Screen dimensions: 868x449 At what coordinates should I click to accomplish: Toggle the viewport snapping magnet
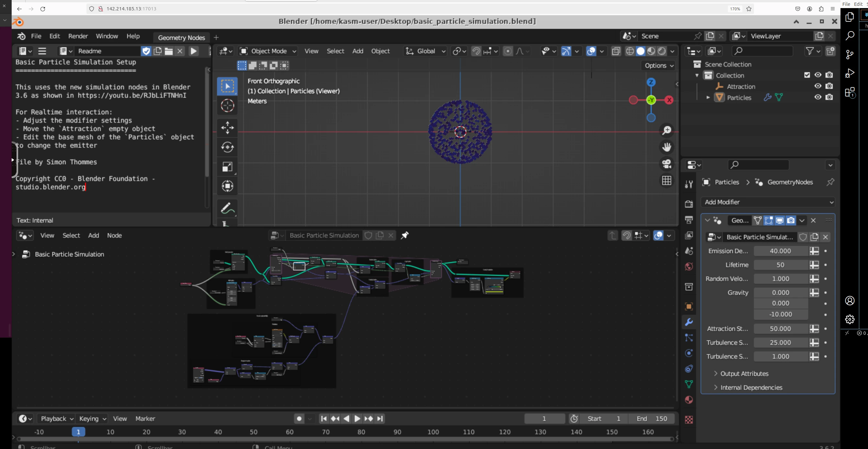pos(476,51)
